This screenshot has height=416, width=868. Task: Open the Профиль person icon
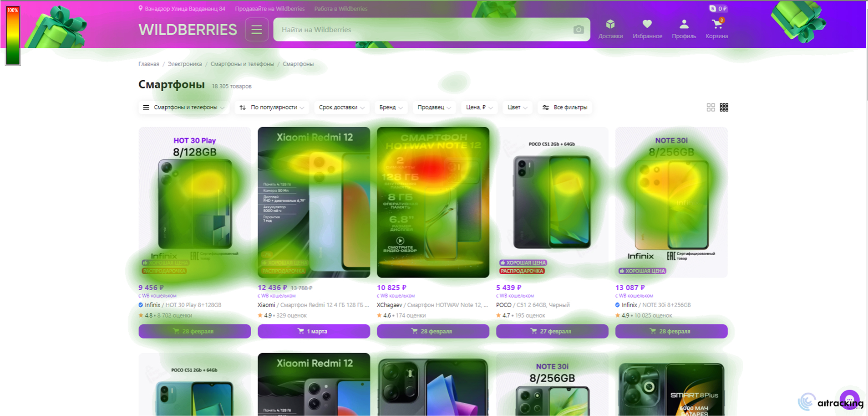[x=684, y=24]
